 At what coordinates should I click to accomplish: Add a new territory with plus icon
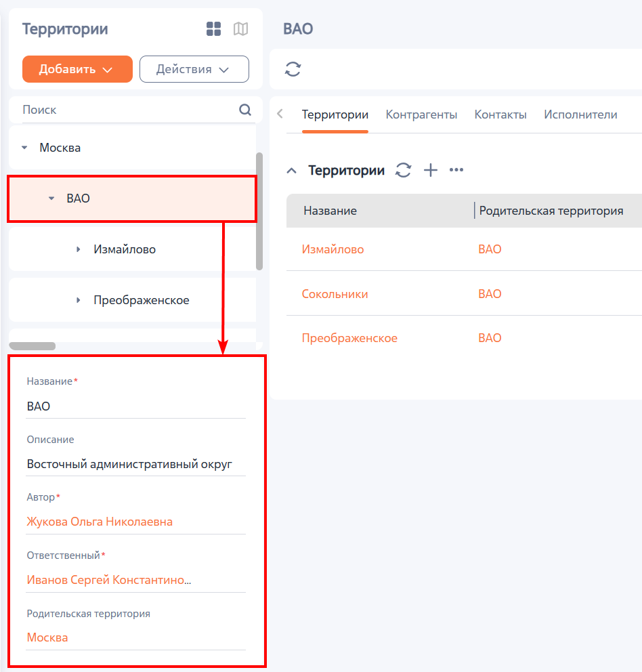click(430, 170)
